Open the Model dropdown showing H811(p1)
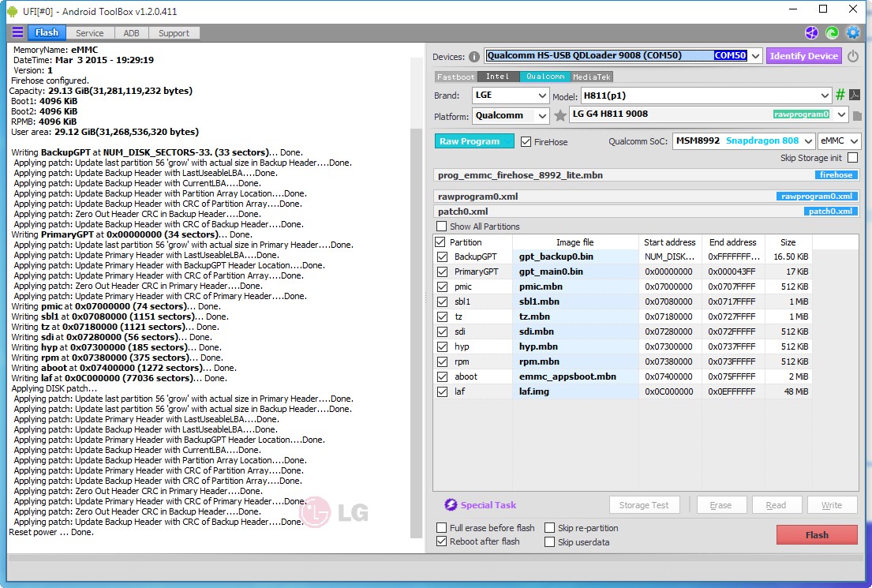Image resolution: width=872 pixels, height=588 pixels. point(705,96)
